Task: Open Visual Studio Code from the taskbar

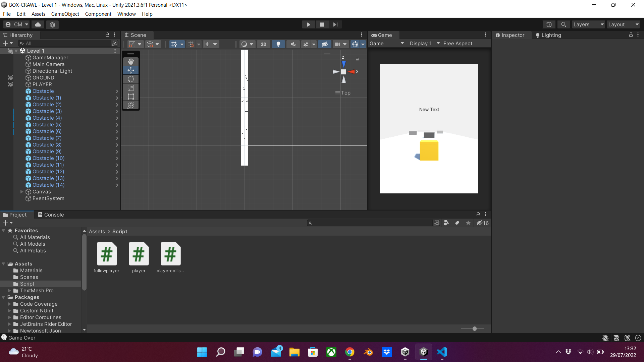Action: (442, 352)
